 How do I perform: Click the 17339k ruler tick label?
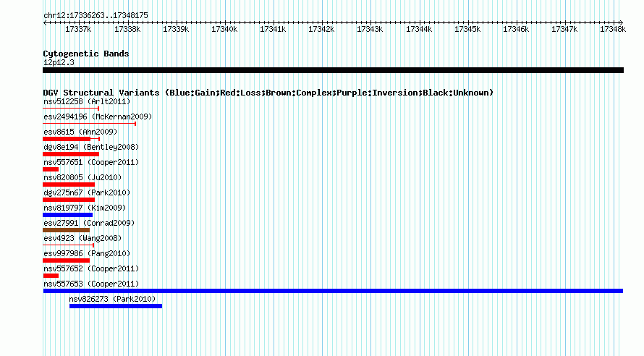coord(176,29)
